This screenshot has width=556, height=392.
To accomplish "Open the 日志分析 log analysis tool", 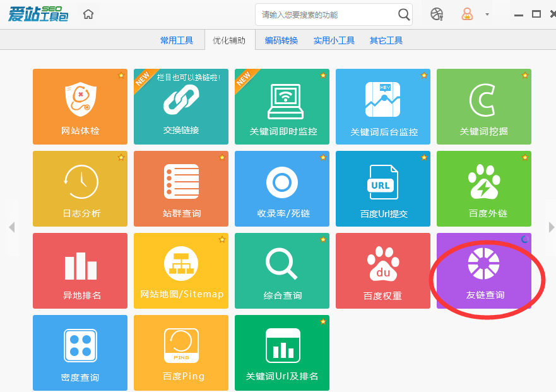I will (x=80, y=188).
